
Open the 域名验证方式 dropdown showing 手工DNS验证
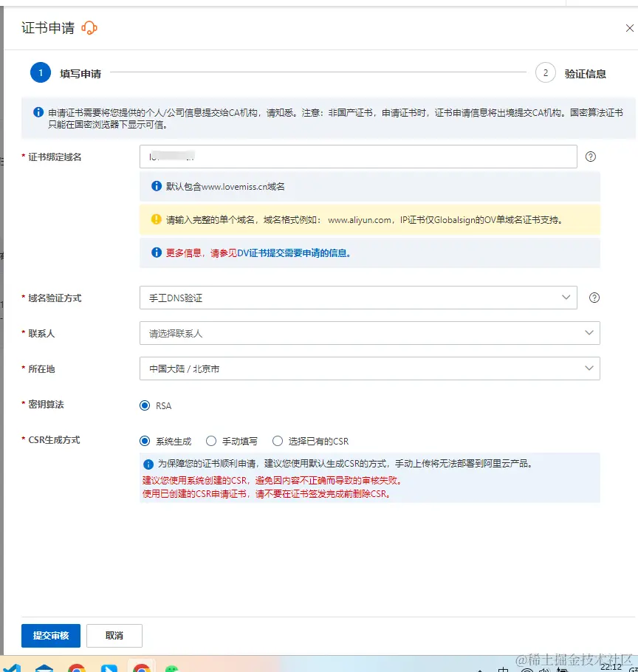(x=358, y=298)
